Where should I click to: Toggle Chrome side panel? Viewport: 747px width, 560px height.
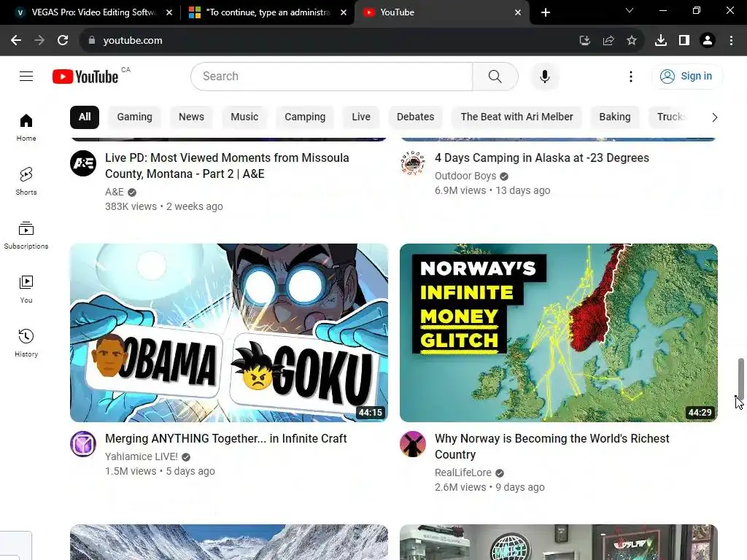point(684,41)
